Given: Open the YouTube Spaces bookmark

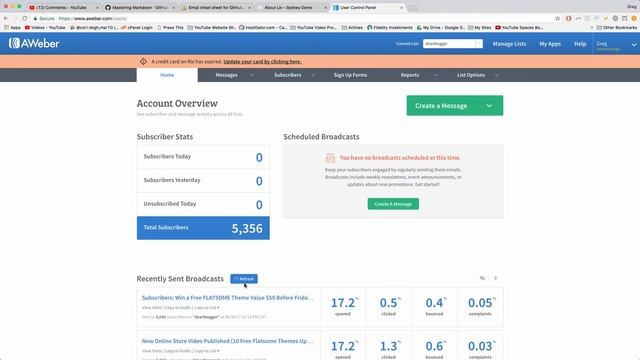Looking at the screenshot, I should pyautogui.click(x=519, y=27).
